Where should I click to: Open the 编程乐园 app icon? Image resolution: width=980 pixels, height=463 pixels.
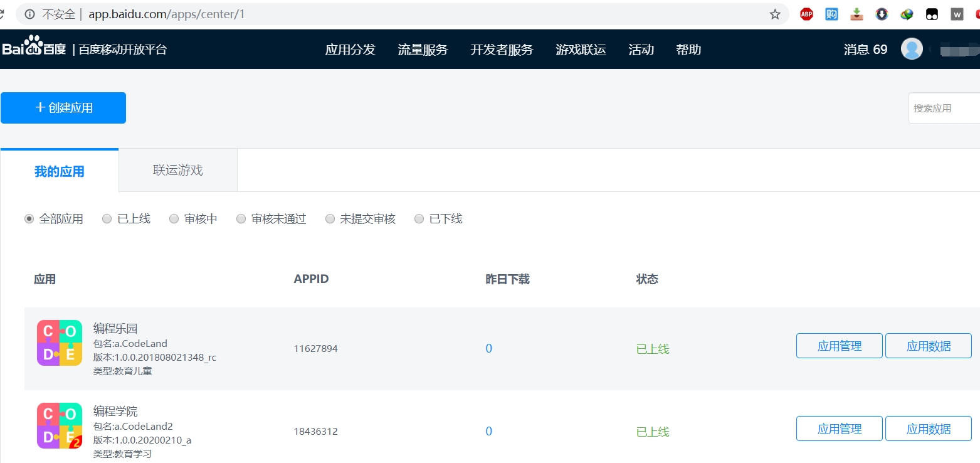tap(60, 343)
